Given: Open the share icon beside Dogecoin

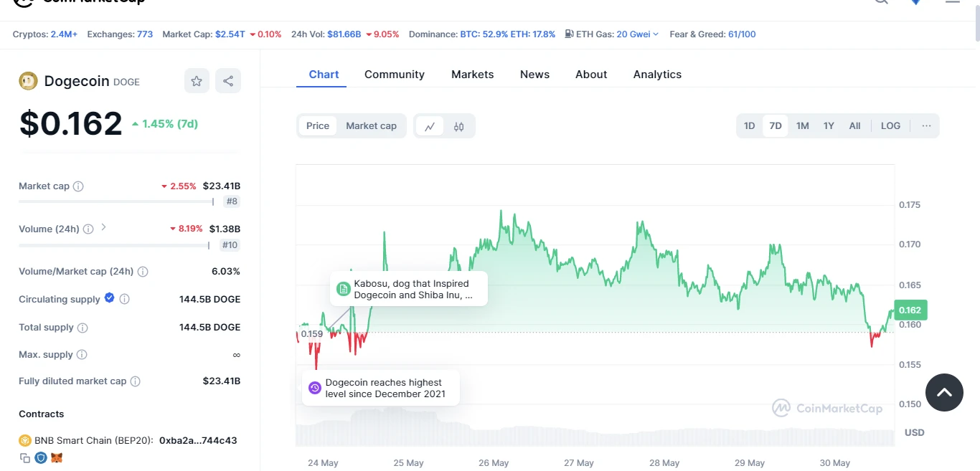Looking at the screenshot, I should (x=228, y=81).
